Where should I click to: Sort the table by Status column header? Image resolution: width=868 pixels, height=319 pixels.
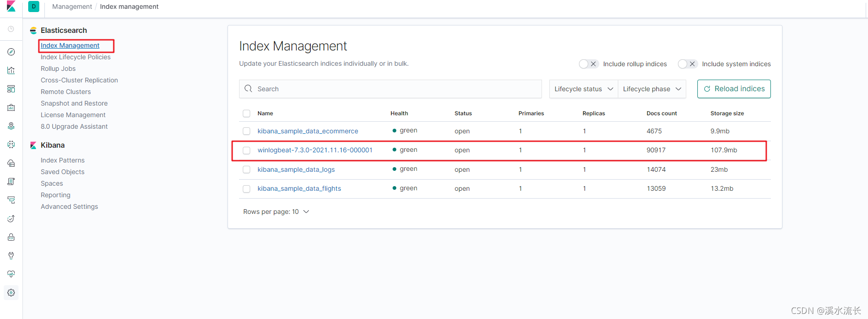click(463, 113)
